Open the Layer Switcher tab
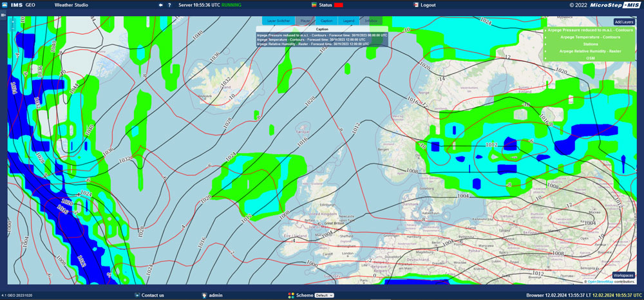Image resolution: width=644 pixels, height=300 pixels. 279,21
